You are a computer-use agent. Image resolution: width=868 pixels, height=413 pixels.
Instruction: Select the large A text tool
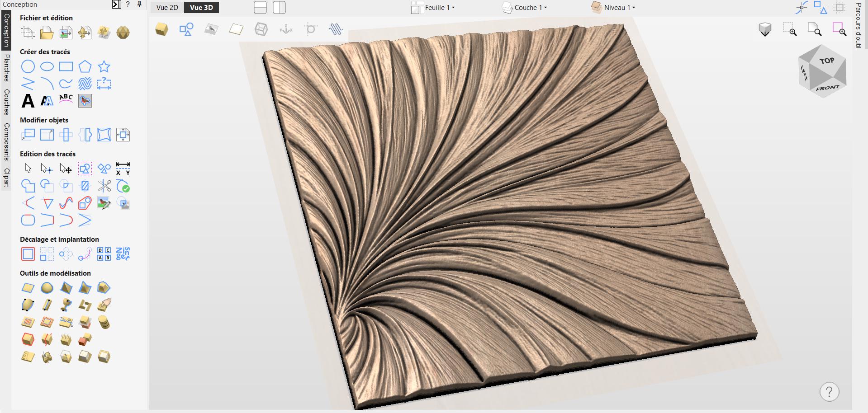28,101
